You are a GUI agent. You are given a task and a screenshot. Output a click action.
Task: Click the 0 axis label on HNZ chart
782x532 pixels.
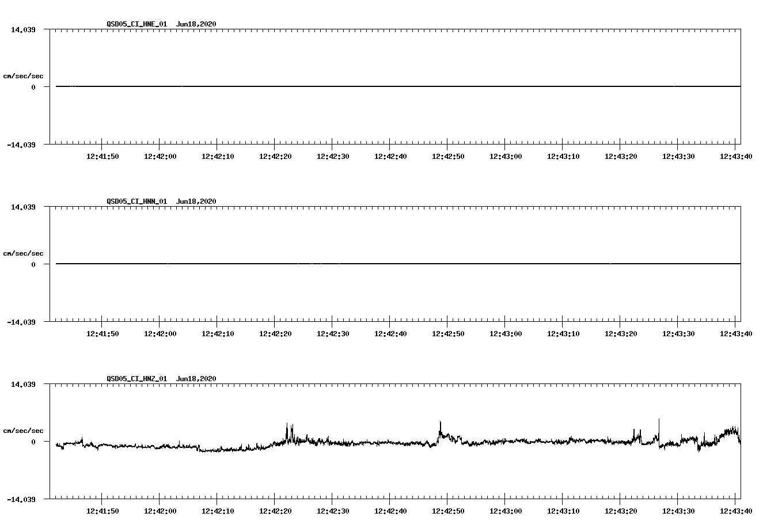33,442
